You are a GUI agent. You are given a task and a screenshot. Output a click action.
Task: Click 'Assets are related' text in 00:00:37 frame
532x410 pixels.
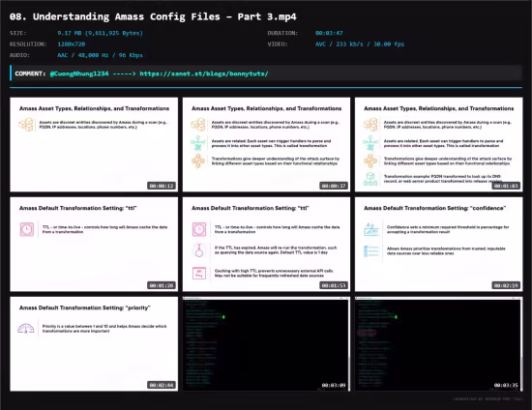(272, 143)
